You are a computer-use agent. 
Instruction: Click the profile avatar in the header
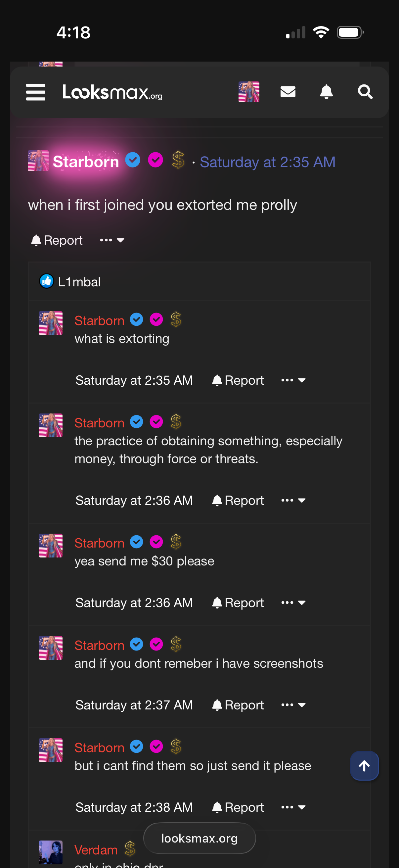pyautogui.click(x=249, y=92)
